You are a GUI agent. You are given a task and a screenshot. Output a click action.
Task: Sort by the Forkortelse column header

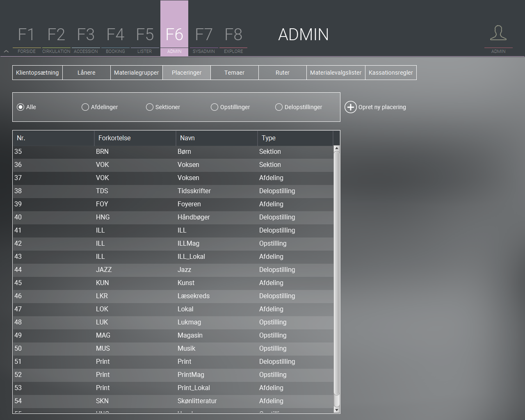[135, 138]
